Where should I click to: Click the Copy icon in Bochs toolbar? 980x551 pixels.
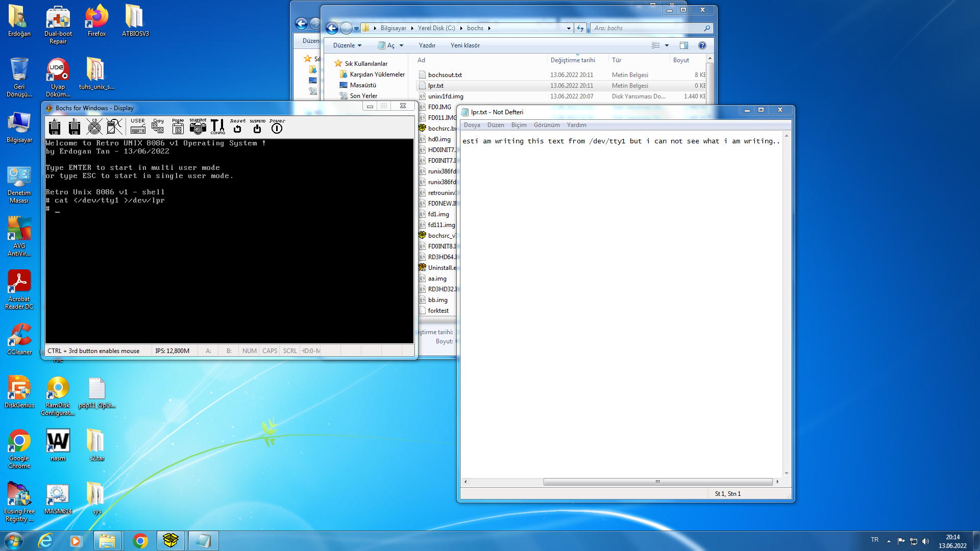[x=158, y=127]
